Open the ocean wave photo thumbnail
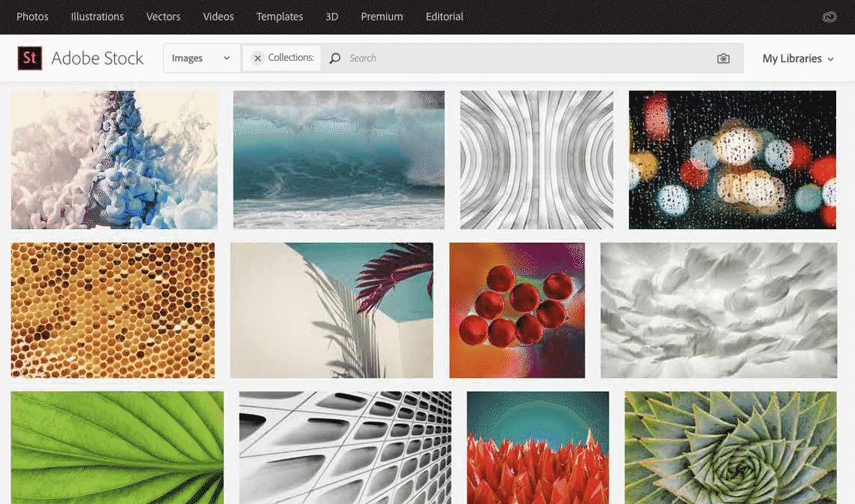Screen dimensions: 855x504 (338, 159)
